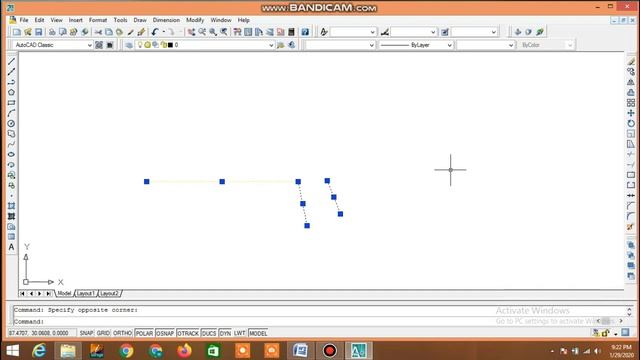Open the File menu
The height and width of the screenshot is (360, 640).
pyautogui.click(x=24, y=20)
